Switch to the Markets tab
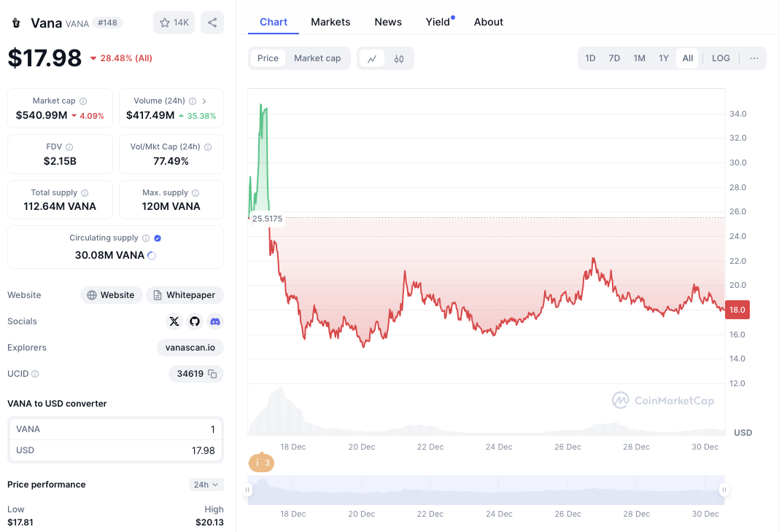 [x=330, y=22]
